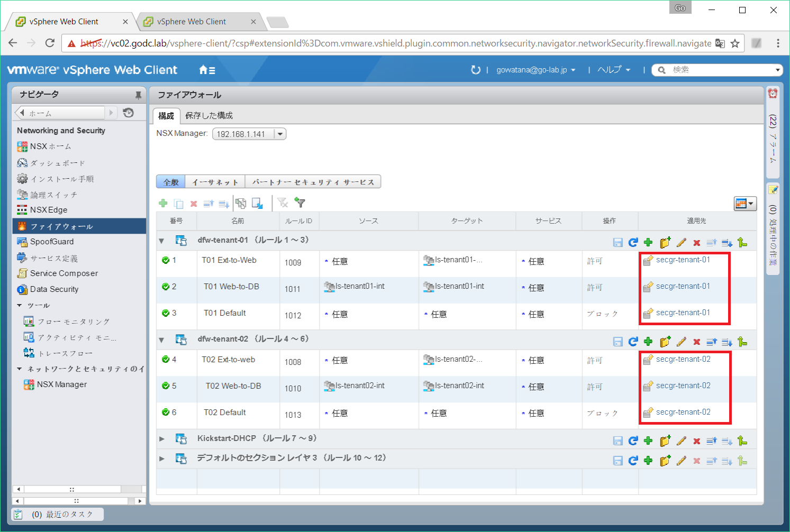Toggle enabled status of rule 4 T02 Ext-to-web

click(166, 360)
